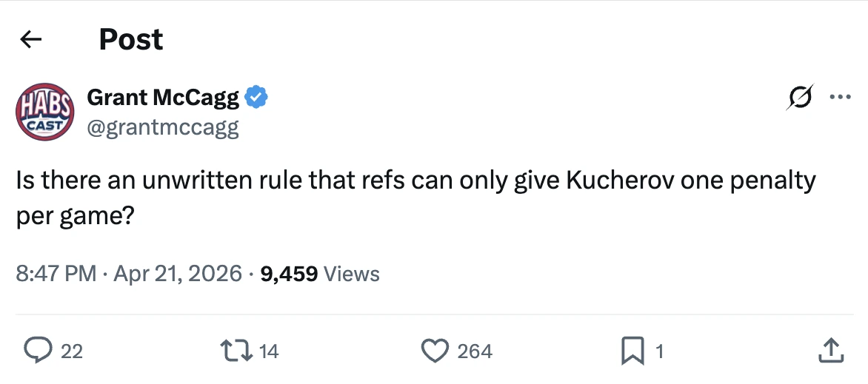868x384 pixels.
Task: Click the 22 replies count
Action: pyautogui.click(x=71, y=351)
